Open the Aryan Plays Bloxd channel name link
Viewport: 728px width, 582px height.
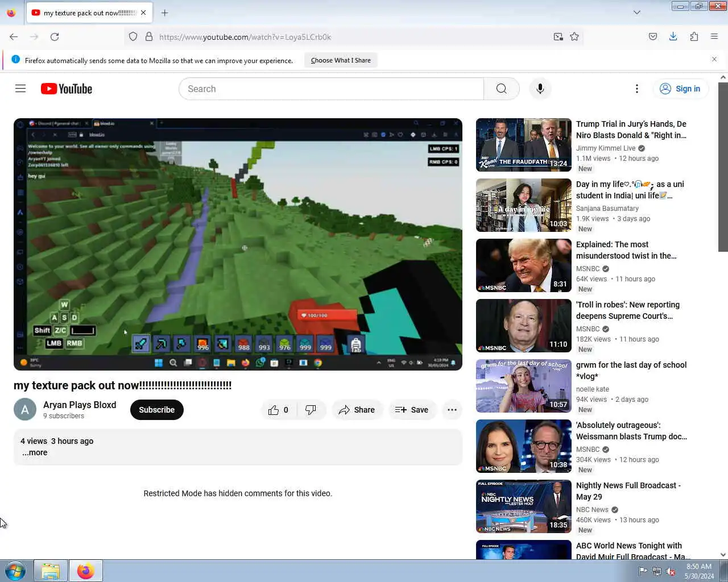coord(80,405)
